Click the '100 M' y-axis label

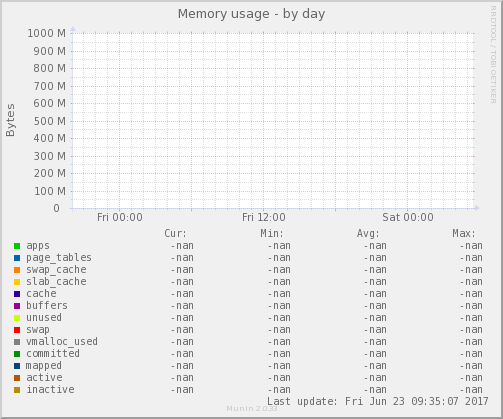click(50, 191)
